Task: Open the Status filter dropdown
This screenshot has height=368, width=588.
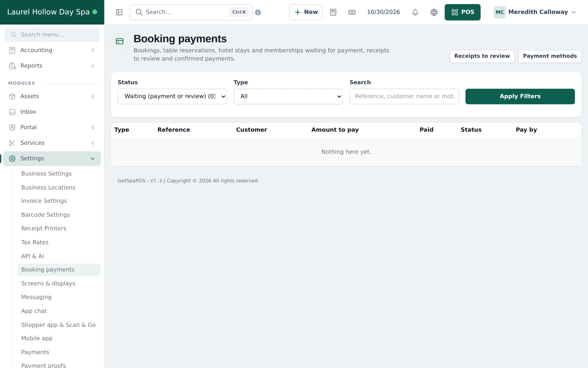Action: [x=172, y=96]
